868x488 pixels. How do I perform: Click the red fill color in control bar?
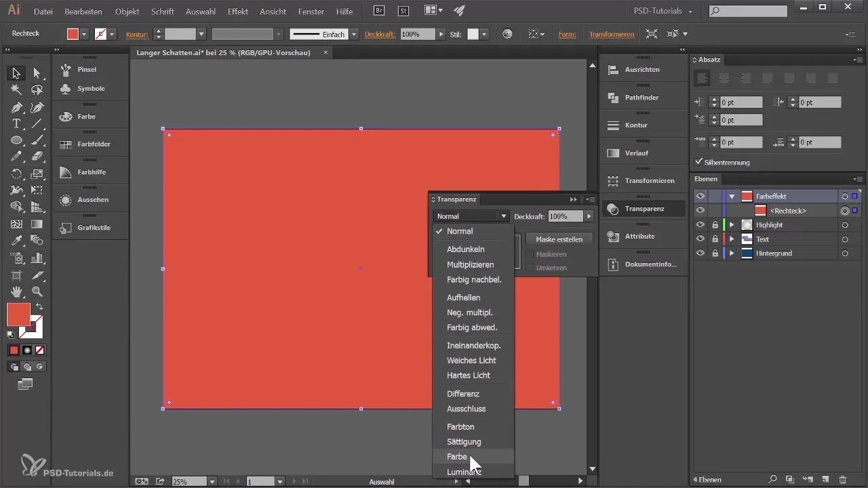(73, 34)
